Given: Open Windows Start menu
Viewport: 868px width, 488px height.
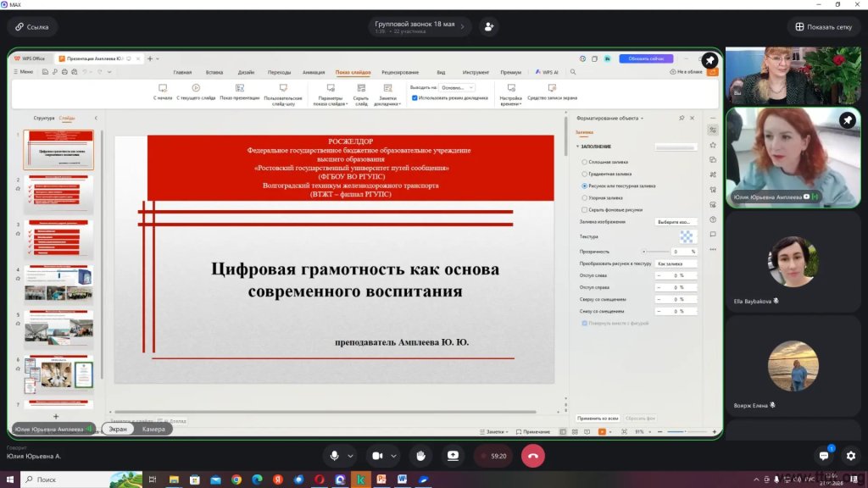Looking at the screenshot, I should [10, 480].
